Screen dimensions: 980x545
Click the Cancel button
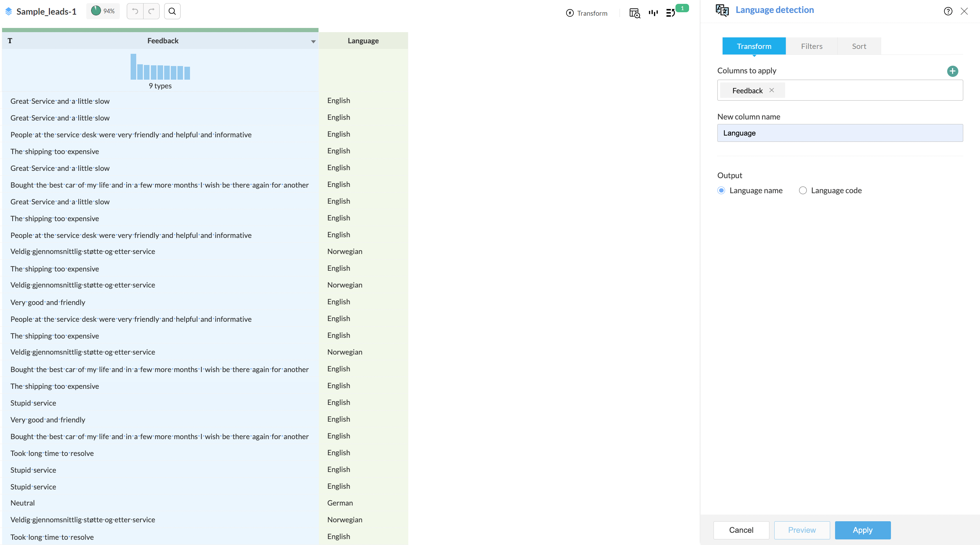tap(741, 530)
